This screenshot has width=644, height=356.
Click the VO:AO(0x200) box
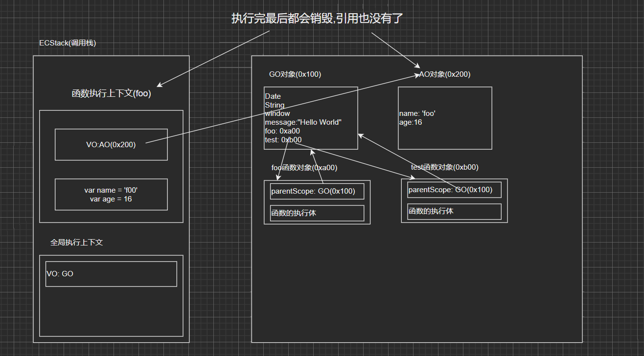pyautogui.click(x=111, y=145)
